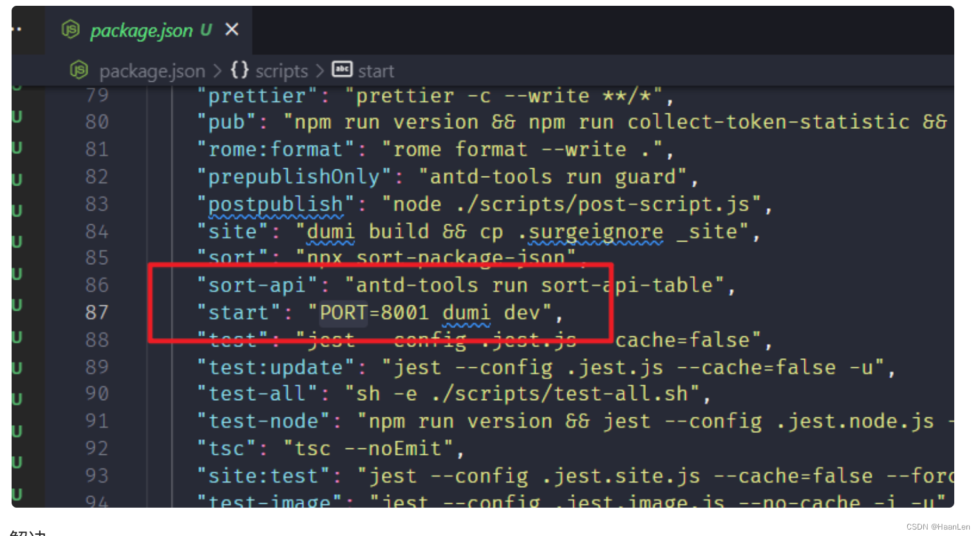This screenshot has width=980, height=536.
Task: Click "dumi build" on line 84
Action: 368,232
